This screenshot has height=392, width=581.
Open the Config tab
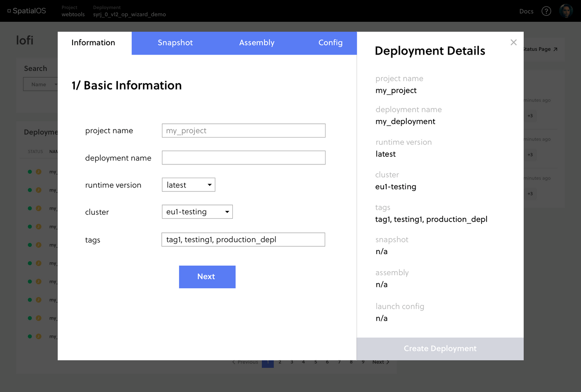tap(330, 43)
